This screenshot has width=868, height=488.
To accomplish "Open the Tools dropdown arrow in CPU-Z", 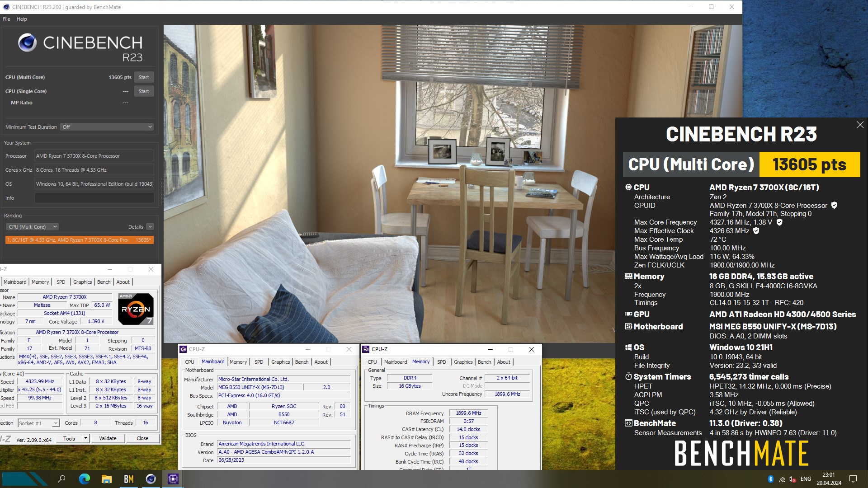I will pos(85,438).
